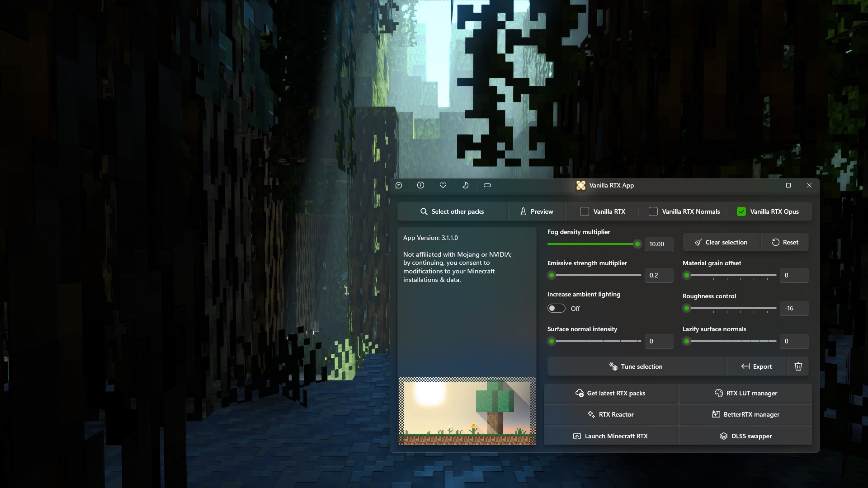Click the Surface normal intensity slider
868x488 pixels.
(594, 341)
